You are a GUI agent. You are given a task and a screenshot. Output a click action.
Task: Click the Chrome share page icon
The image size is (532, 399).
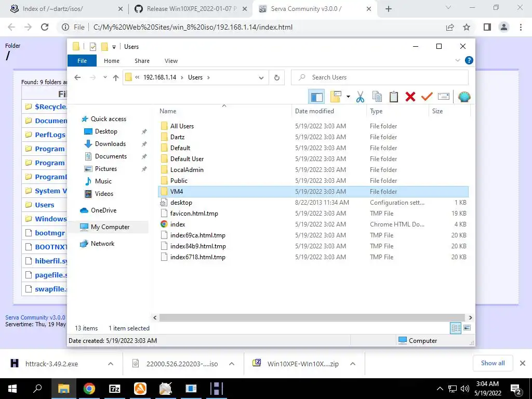[450, 27]
